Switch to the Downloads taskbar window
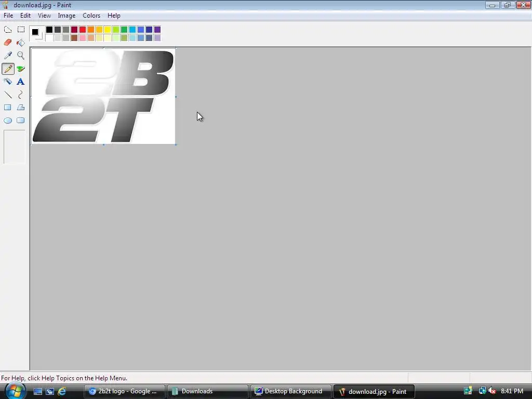The width and height of the screenshot is (532, 399). [x=208, y=391]
